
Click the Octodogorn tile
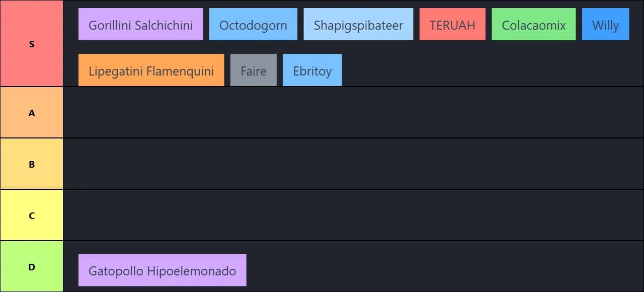(253, 24)
